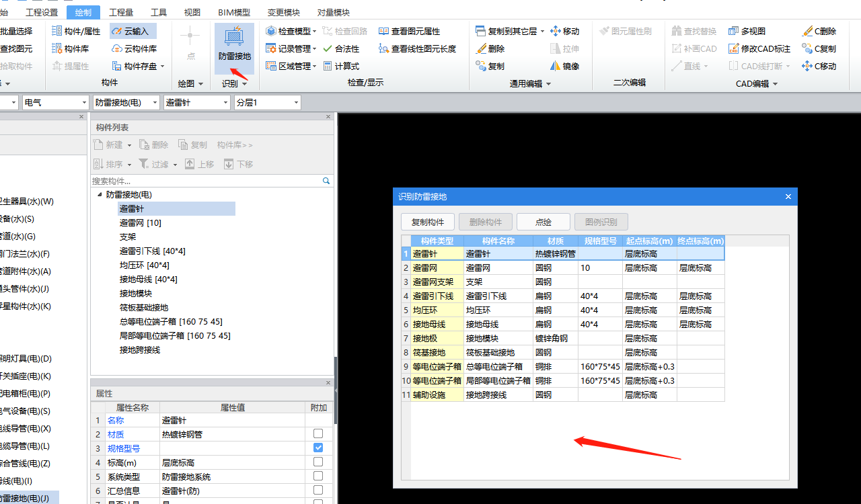Click in the 搜索构件 search field

pos(206,181)
